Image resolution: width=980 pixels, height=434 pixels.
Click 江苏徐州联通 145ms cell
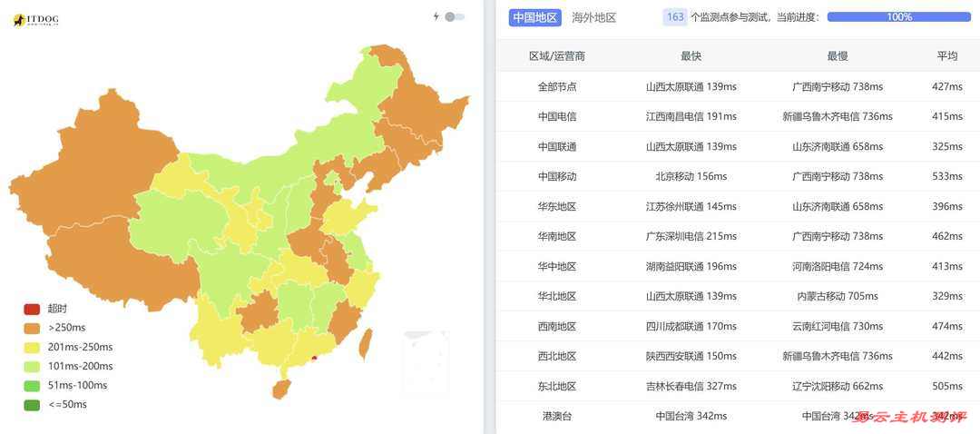tap(691, 206)
